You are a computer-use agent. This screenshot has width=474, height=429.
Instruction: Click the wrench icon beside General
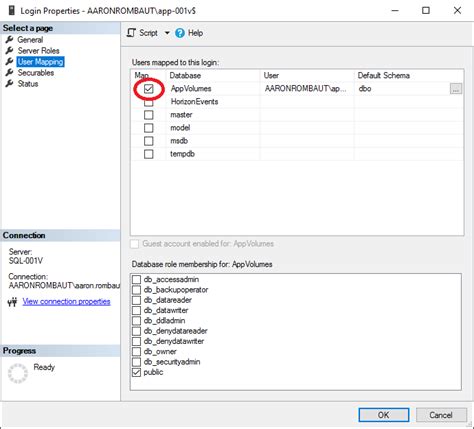9,40
